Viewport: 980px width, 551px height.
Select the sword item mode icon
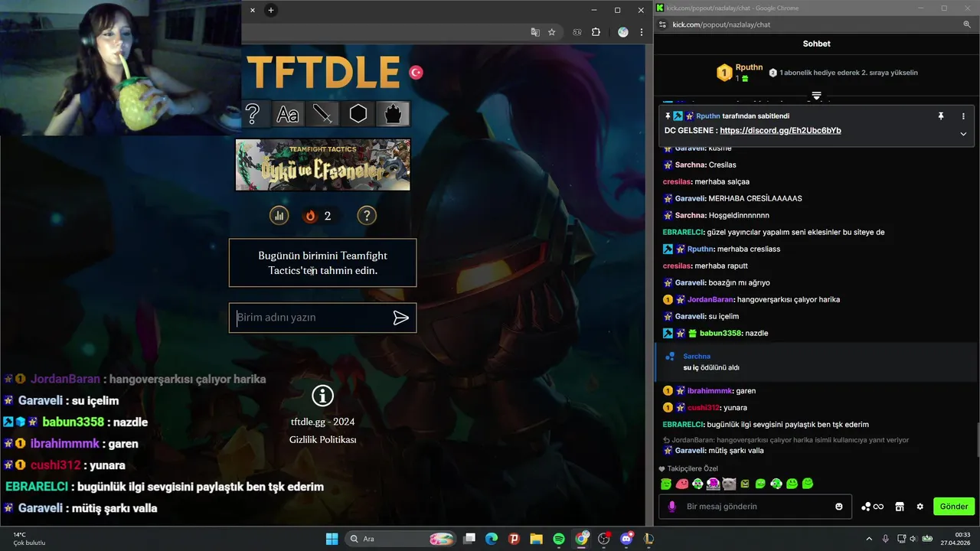(322, 114)
